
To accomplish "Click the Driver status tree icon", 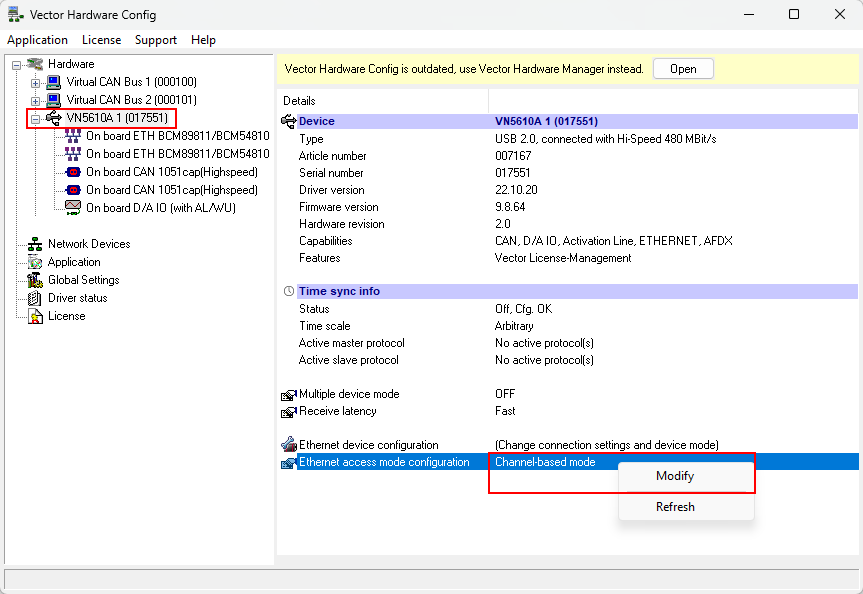I will tap(35, 298).
